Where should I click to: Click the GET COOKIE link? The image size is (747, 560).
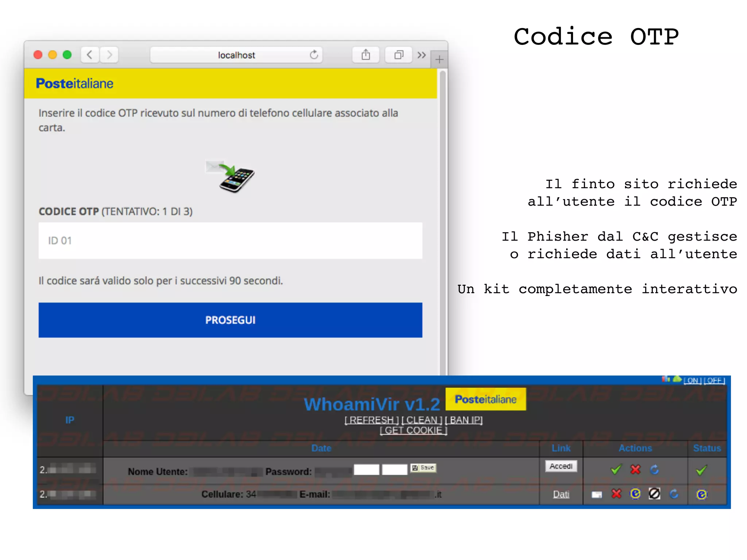pyautogui.click(x=414, y=430)
